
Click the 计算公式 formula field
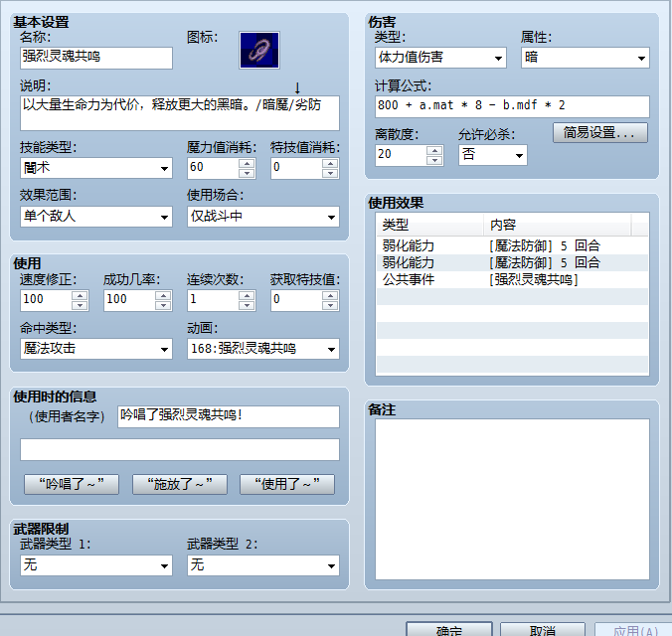pyautogui.click(x=512, y=106)
